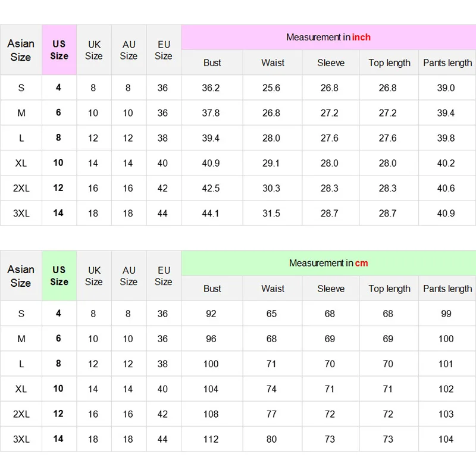Select Asian size 'XL' in inch table
Screen dimensions: 476x476
pos(21,163)
